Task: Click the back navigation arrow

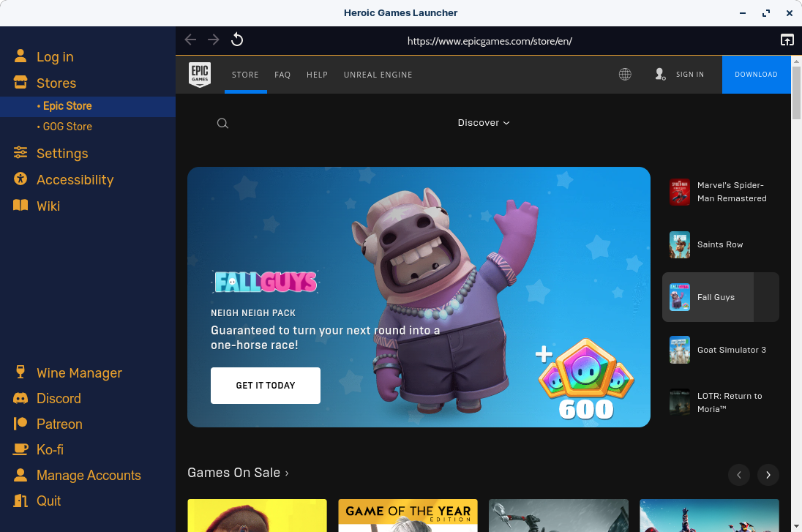Action: 190,40
